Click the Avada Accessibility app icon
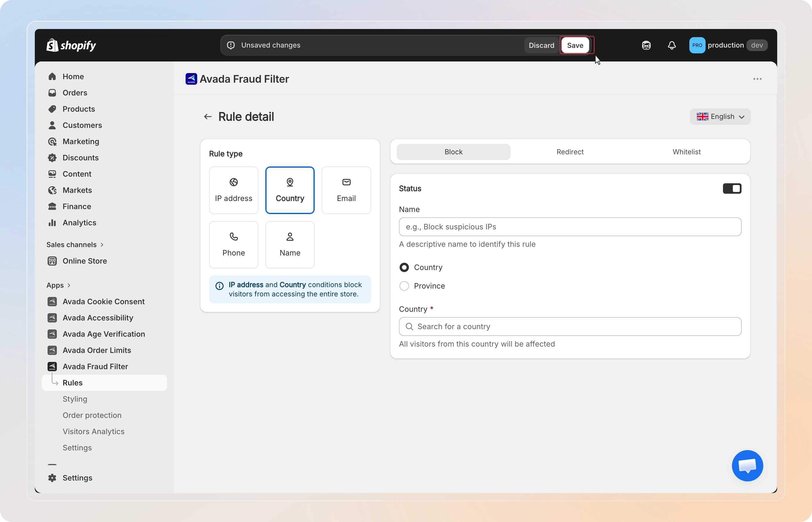812x522 pixels. click(x=52, y=318)
